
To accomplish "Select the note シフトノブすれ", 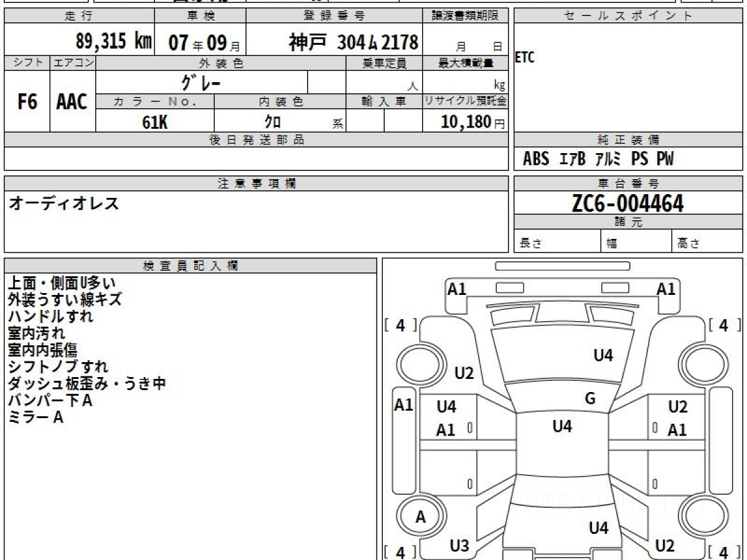I will click(x=58, y=367).
